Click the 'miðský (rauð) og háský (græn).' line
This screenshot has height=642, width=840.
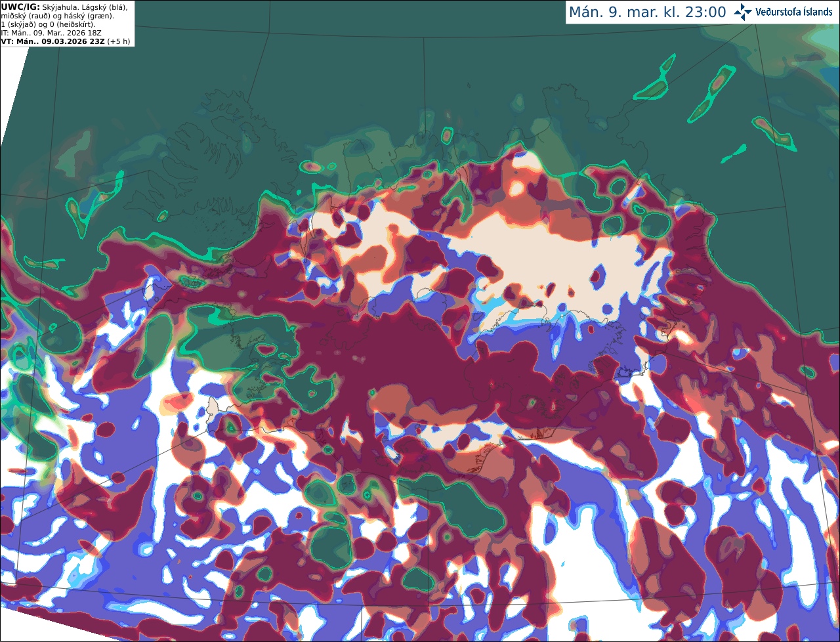pos(58,16)
